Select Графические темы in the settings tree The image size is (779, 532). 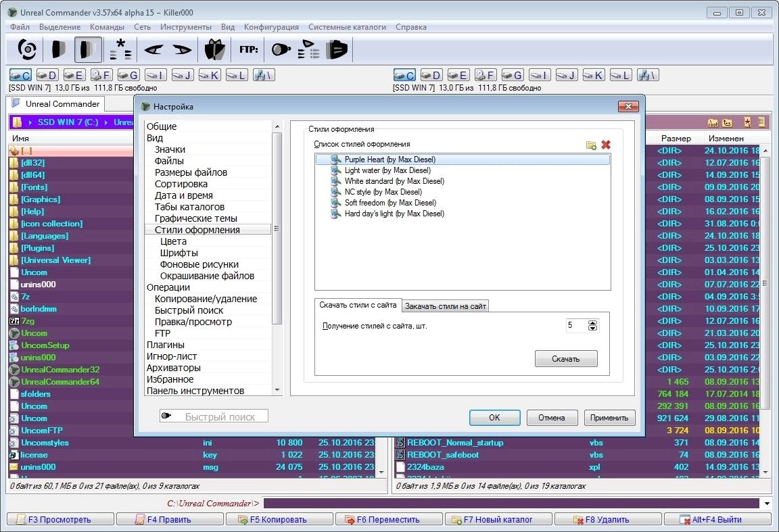tap(195, 218)
